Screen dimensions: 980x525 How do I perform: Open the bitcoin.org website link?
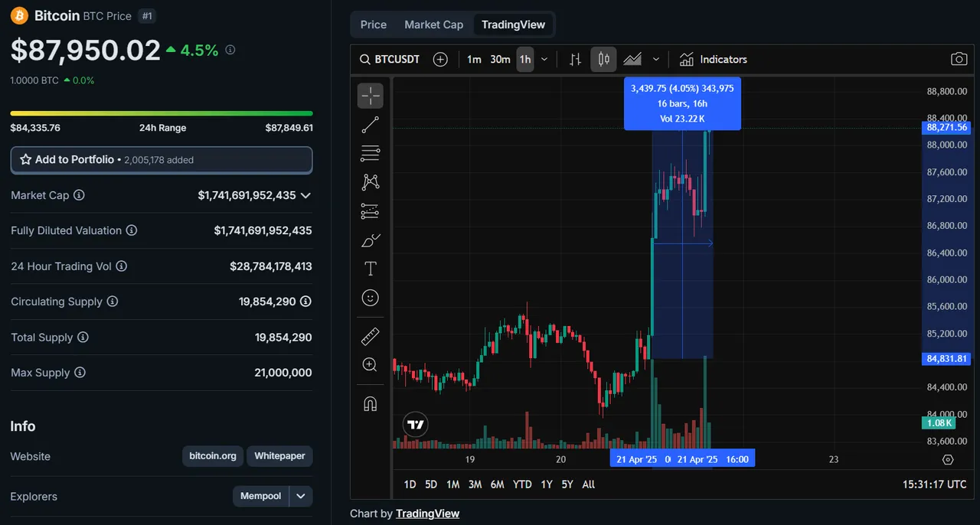(x=213, y=456)
